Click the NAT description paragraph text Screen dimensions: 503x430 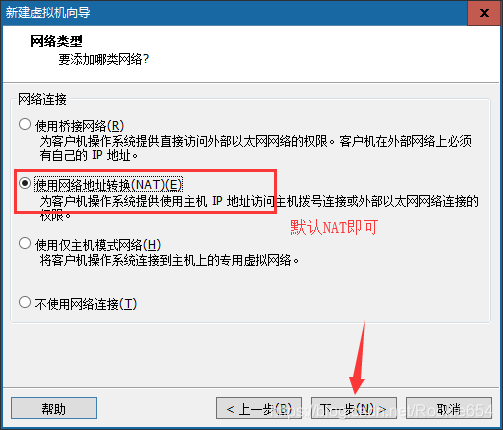259,208
